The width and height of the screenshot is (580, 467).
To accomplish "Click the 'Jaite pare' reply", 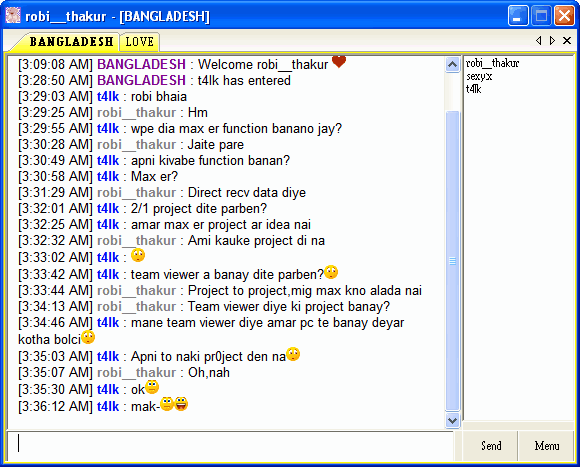I will tap(216, 145).
